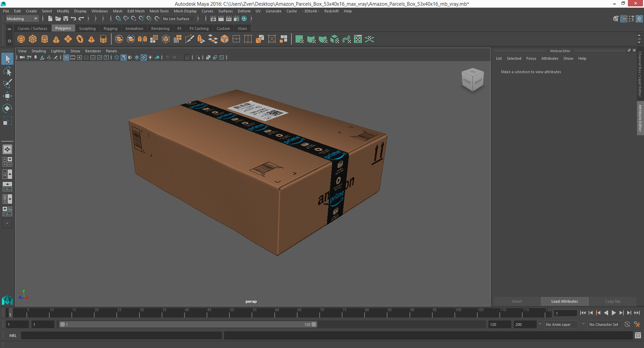This screenshot has height=348, width=644.
Task: Click the Save Scene disk icon
Action: [x=66, y=19]
